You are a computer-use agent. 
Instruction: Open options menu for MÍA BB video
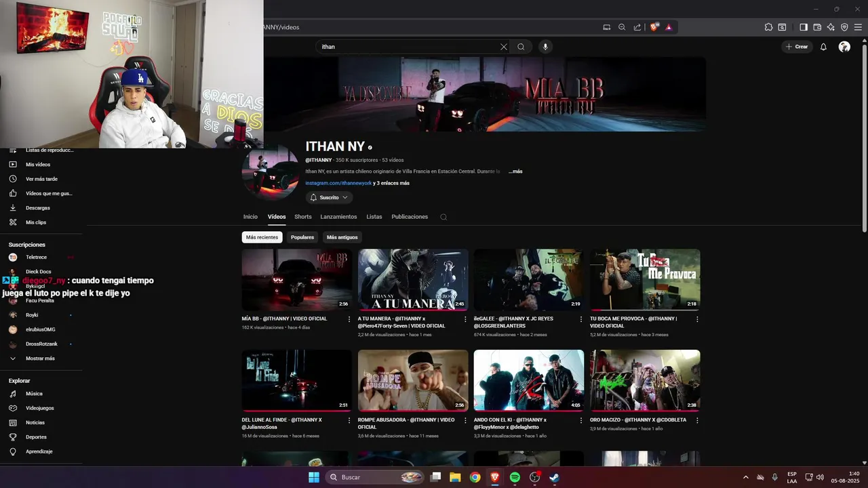pos(349,319)
